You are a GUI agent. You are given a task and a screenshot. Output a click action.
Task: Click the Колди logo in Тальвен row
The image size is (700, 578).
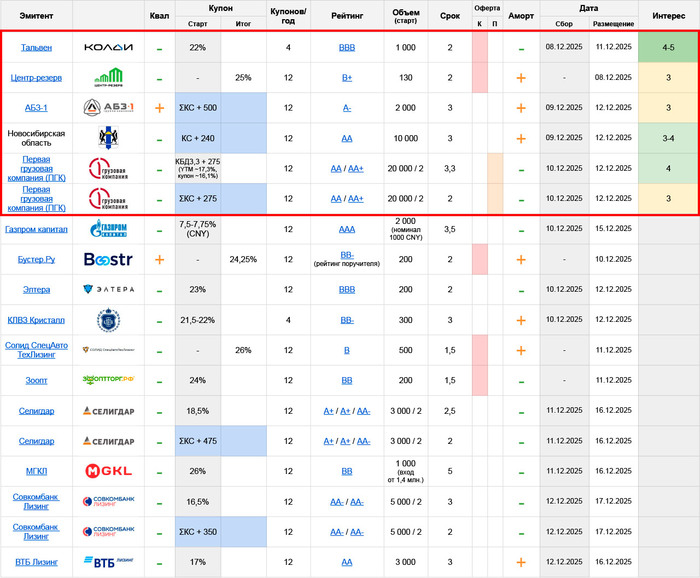point(108,48)
